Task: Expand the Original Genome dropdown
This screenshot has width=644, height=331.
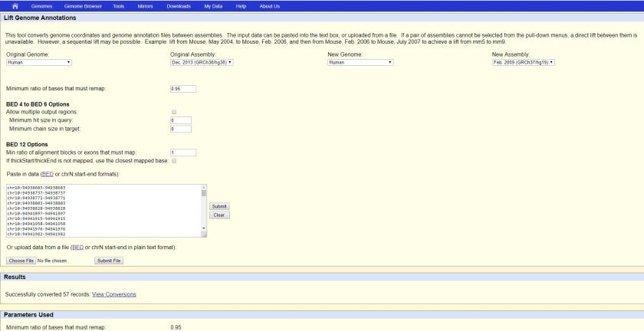Action: point(38,62)
